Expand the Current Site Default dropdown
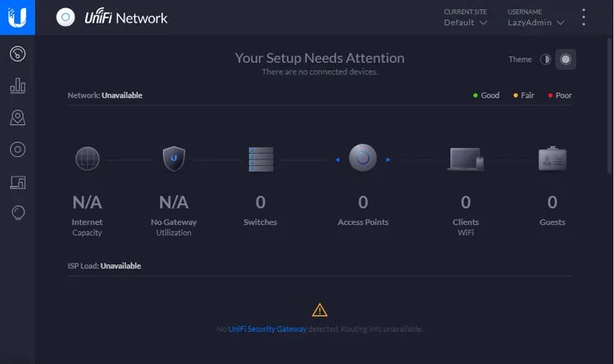614x364 pixels. pos(465,23)
